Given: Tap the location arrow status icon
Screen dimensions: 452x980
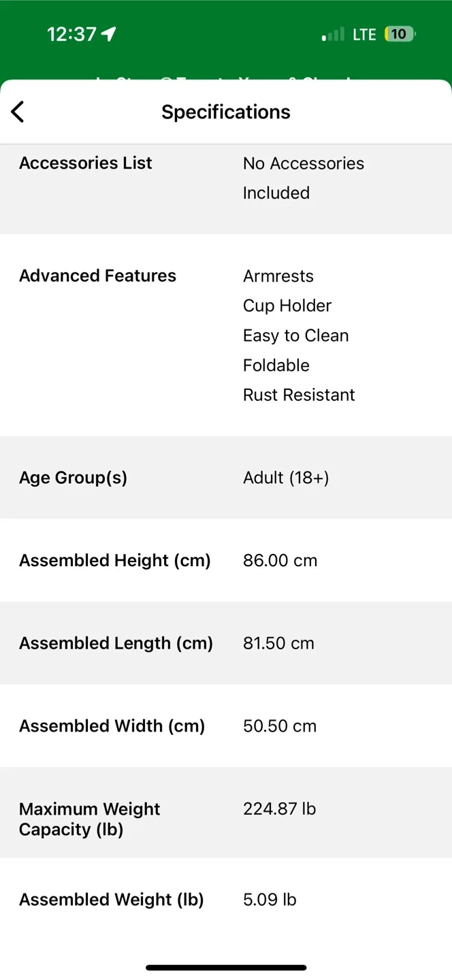Looking at the screenshot, I should (x=109, y=34).
